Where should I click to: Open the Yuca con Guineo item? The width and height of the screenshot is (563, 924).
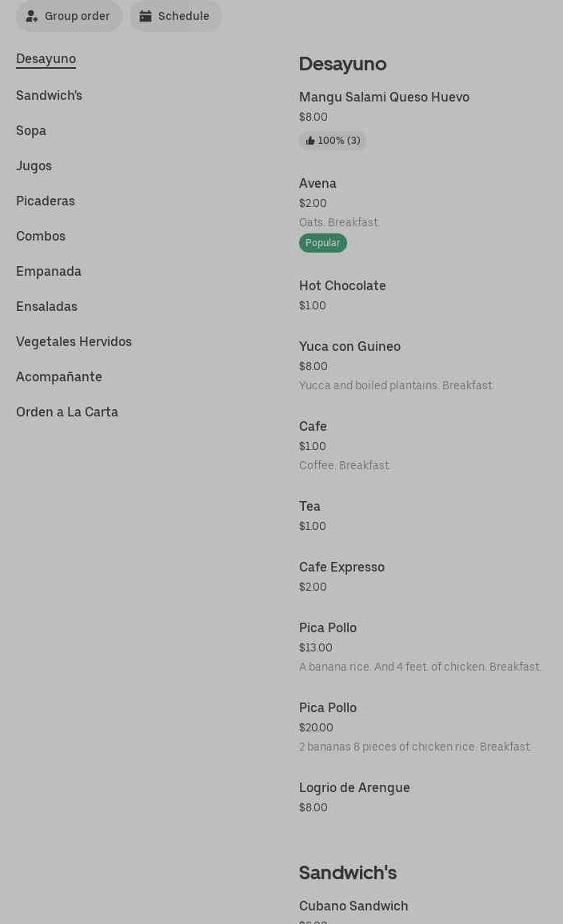coord(349,346)
